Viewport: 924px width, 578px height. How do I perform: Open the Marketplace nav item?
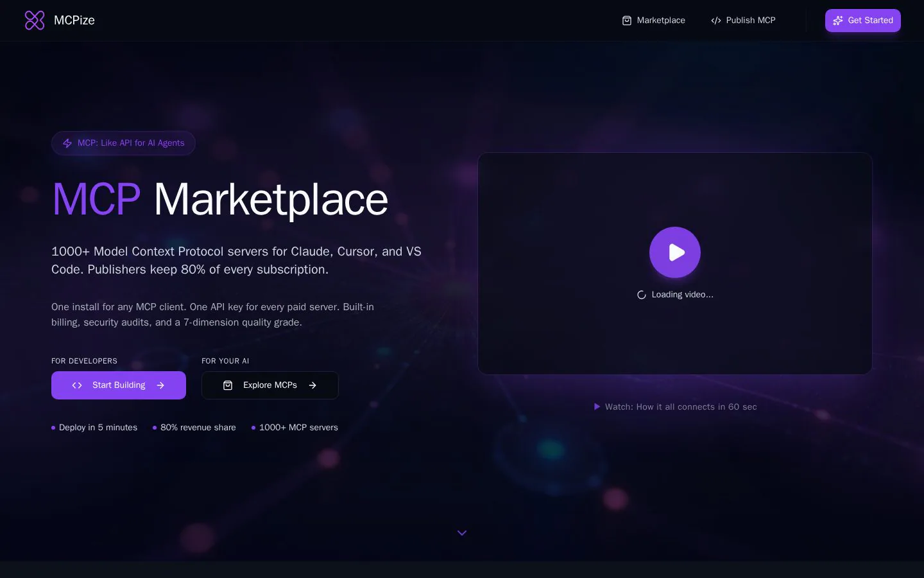(x=654, y=21)
